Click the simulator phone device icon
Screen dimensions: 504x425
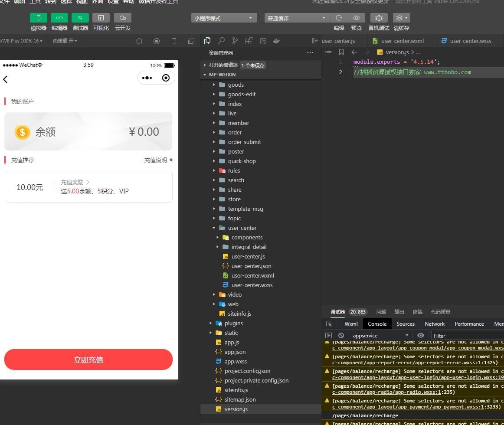pos(174,41)
